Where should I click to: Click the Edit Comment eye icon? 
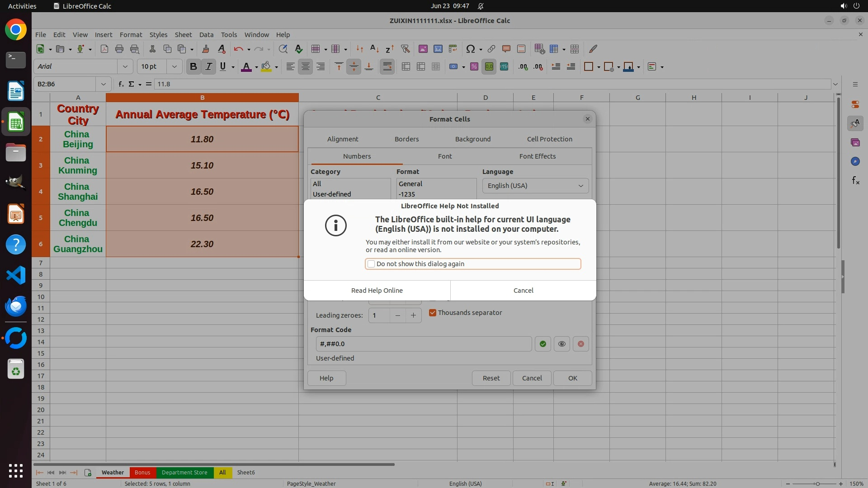coord(561,344)
